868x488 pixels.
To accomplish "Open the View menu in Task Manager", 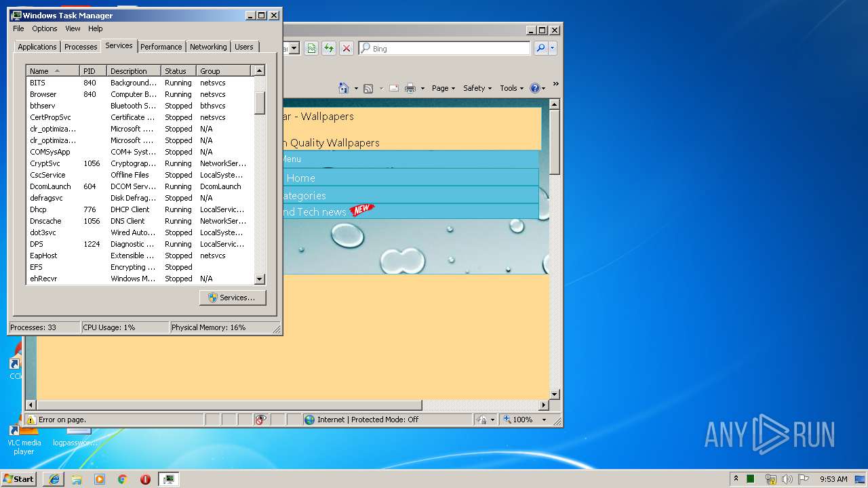I will (73, 28).
